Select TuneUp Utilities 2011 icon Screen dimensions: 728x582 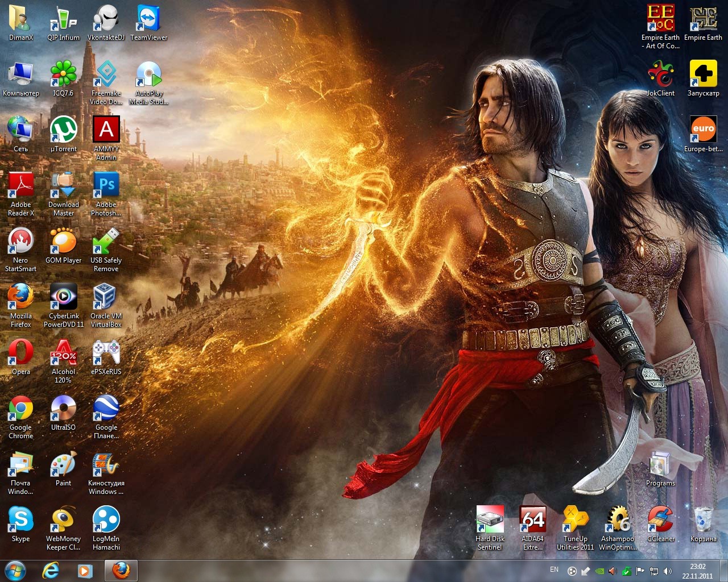[x=575, y=529]
